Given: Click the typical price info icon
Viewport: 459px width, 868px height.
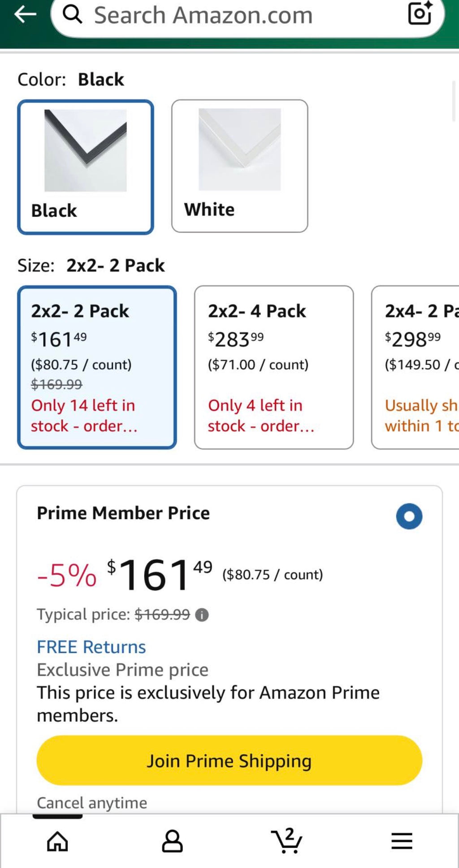Looking at the screenshot, I should point(202,615).
